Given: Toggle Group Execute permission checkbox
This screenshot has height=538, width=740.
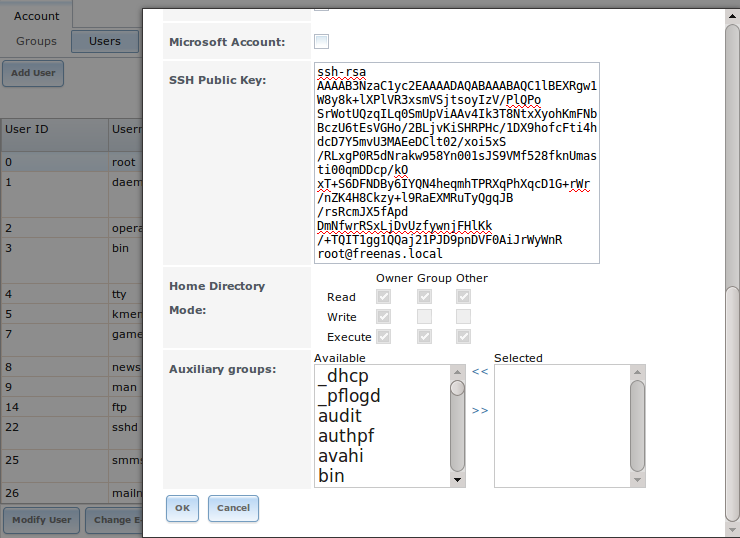Looking at the screenshot, I should (424, 336).
